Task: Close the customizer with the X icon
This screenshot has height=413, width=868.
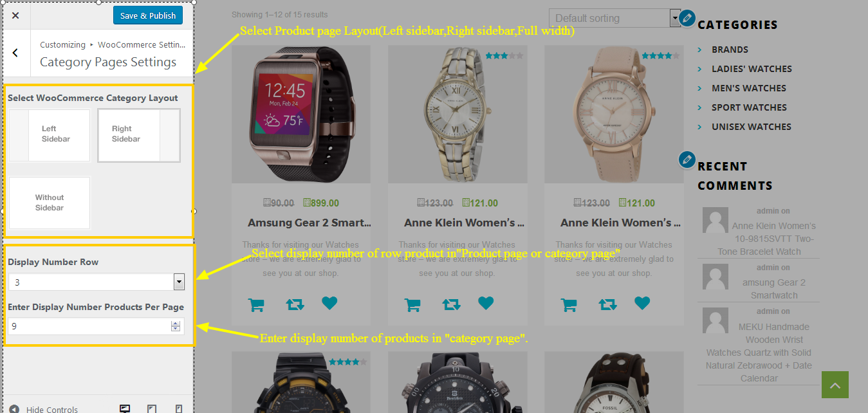Action: pos(15,15)
